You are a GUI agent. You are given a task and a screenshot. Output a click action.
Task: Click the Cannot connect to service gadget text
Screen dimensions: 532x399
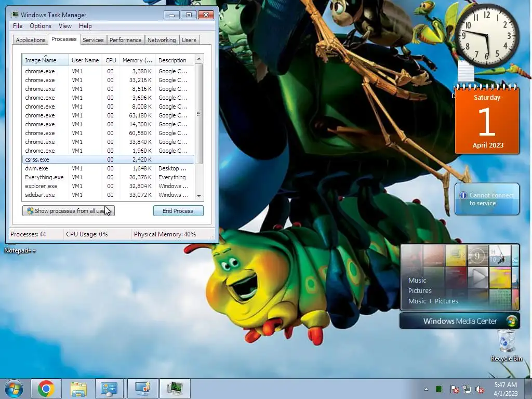[491, 199]
